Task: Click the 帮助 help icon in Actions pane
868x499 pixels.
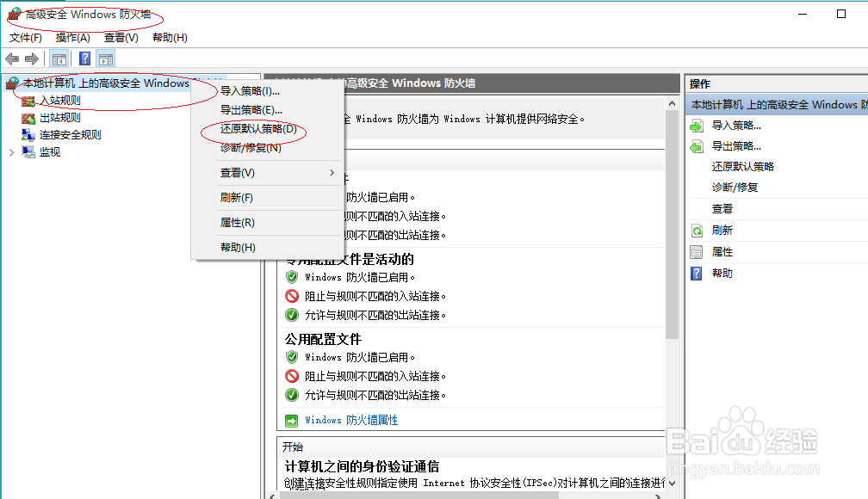Action: (x=697, y=274)
